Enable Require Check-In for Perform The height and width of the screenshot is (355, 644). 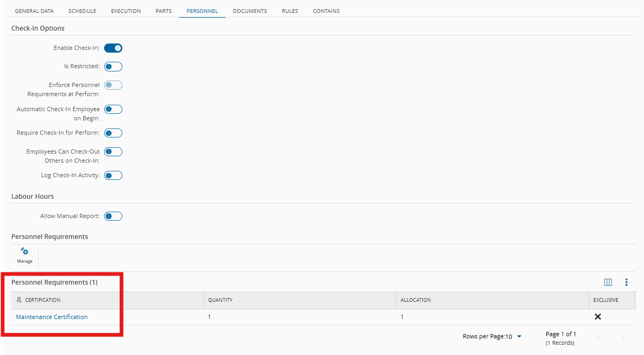tap(113, 133)
